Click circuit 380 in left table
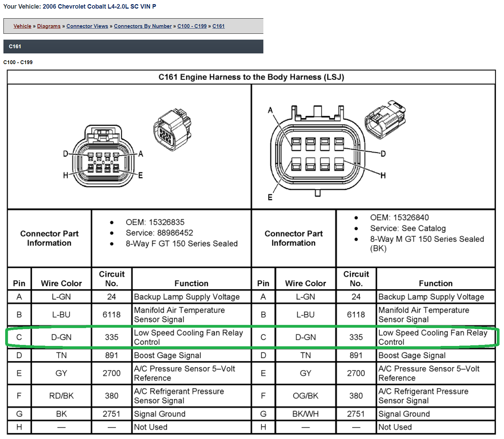This screenshot has width=504, height=439. 112,396
